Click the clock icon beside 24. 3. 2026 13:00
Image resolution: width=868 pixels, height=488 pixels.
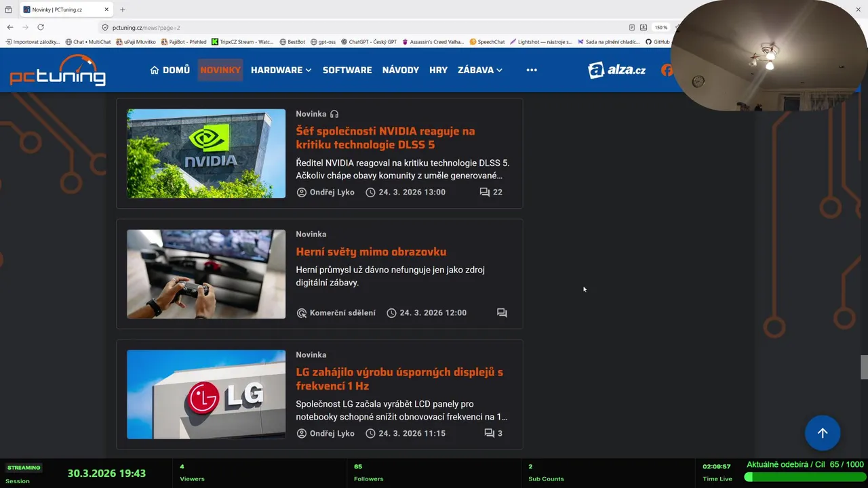(x=370, y=192)
